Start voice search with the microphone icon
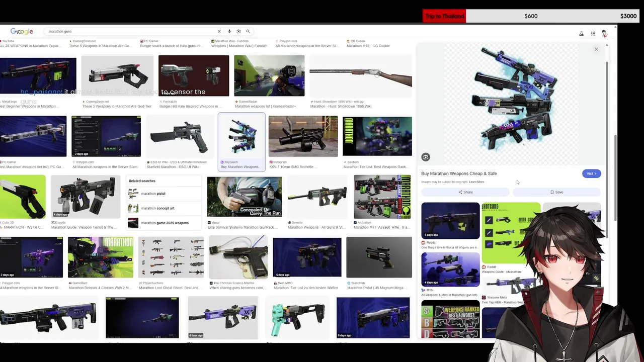The image size is (644, 362). pos(229,31)
